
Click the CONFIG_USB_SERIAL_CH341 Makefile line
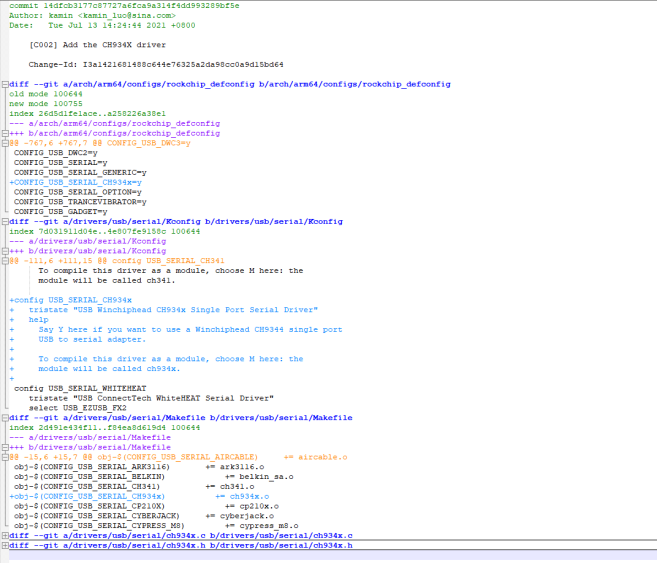[x=134, y=487]
